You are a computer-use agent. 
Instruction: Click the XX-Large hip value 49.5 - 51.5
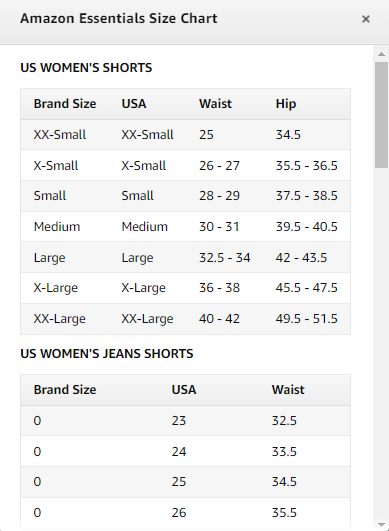306,319
